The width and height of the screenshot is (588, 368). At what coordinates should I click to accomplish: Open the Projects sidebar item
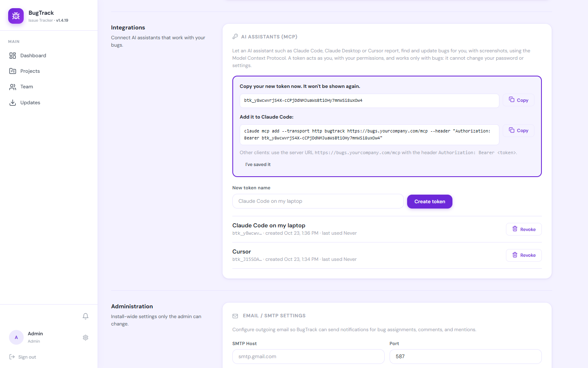(49, 71)
